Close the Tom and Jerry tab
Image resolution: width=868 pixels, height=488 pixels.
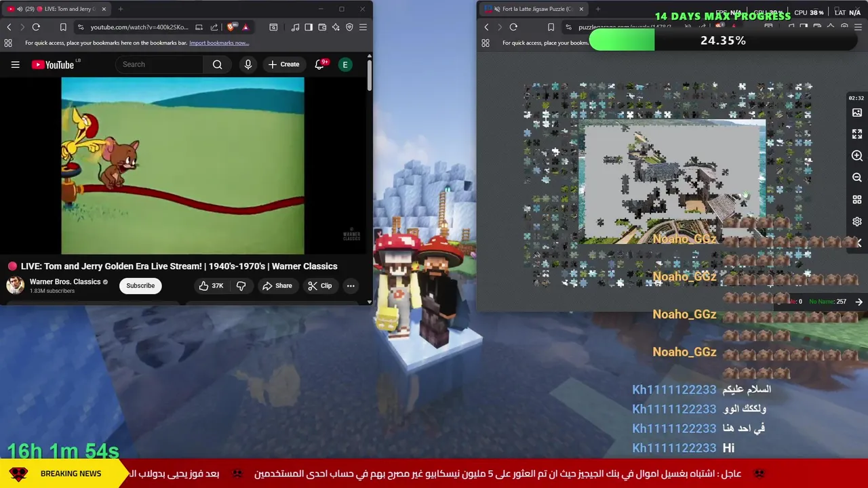(x=104, y=9)
